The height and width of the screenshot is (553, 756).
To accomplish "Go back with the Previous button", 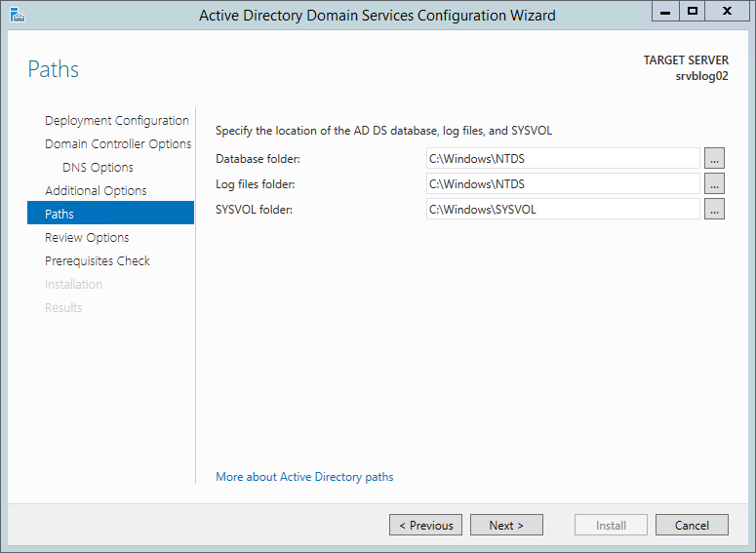I will 425,525.
